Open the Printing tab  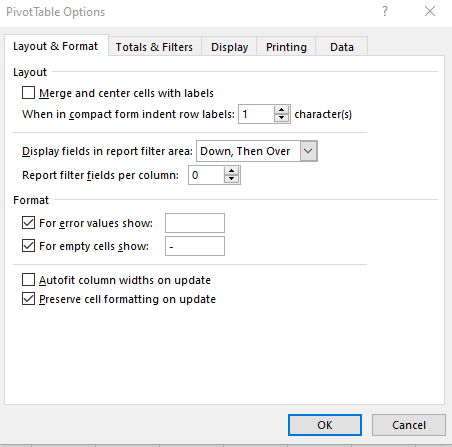coord(286,47)
